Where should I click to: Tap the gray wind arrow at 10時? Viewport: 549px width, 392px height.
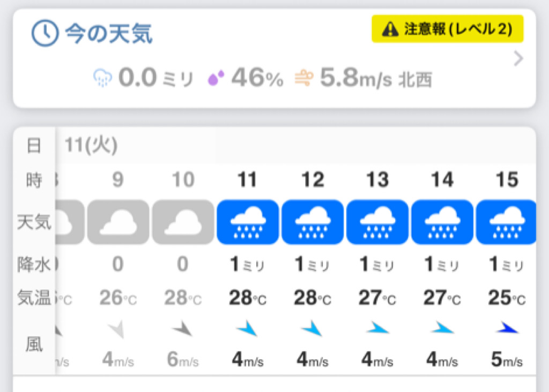(182, 329)
